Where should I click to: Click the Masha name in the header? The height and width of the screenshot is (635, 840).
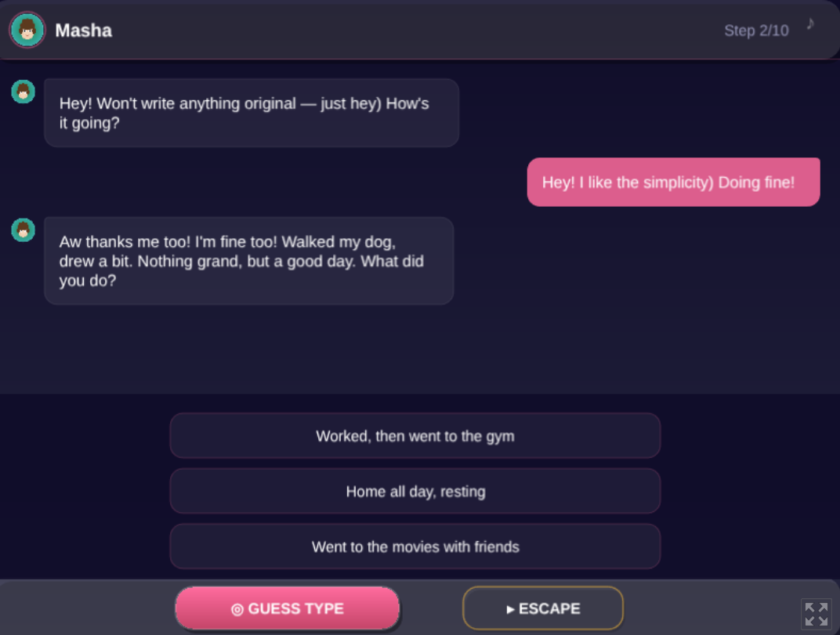click(83, 31)
